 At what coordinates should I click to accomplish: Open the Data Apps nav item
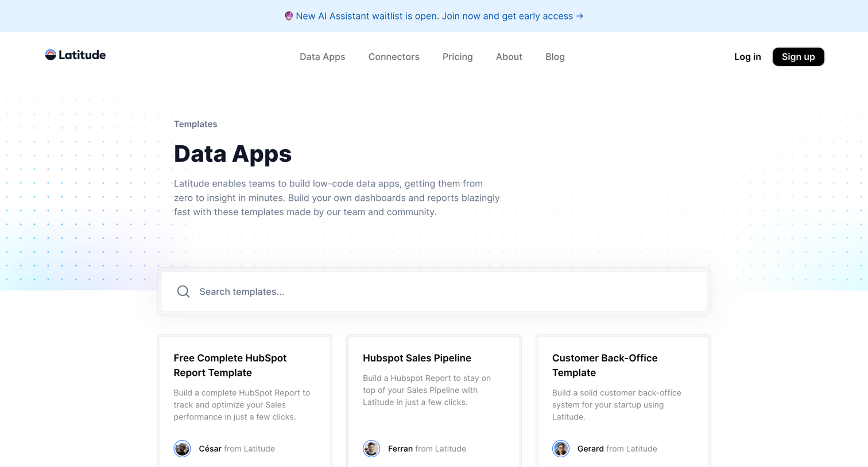(322, 57)
